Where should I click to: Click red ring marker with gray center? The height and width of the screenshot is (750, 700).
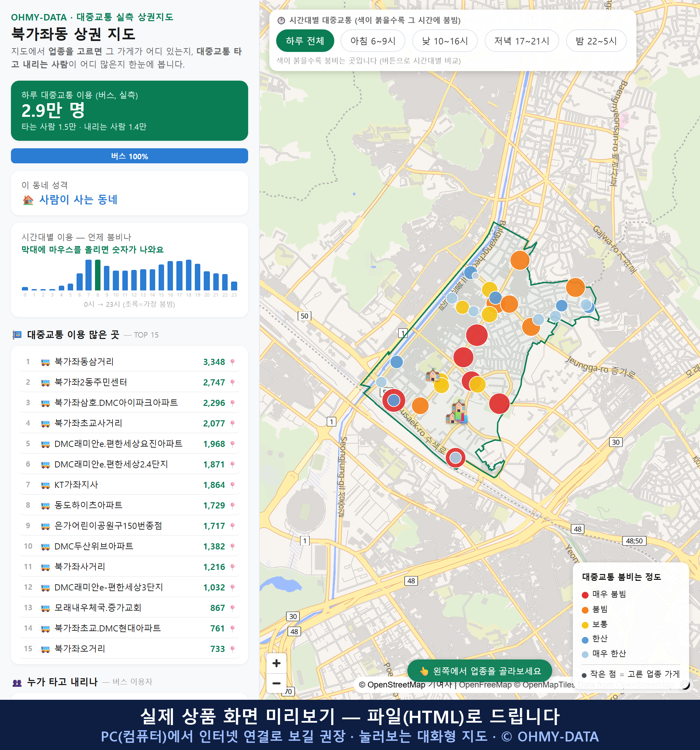click(x=456, y=458)
